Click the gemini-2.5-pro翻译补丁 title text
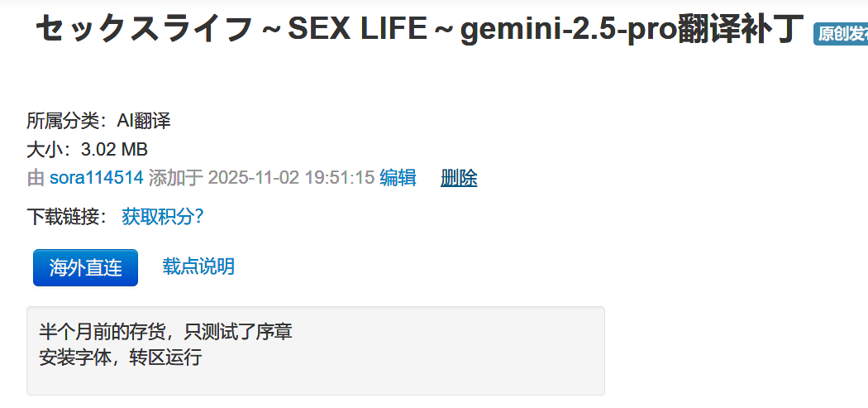 (632, 30)
